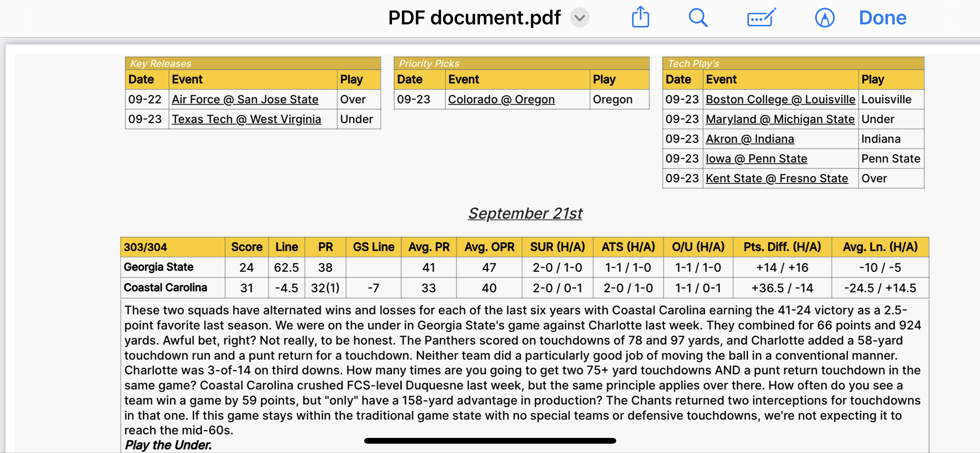Open Air Force @ San Jose State link

coord(245,100)
